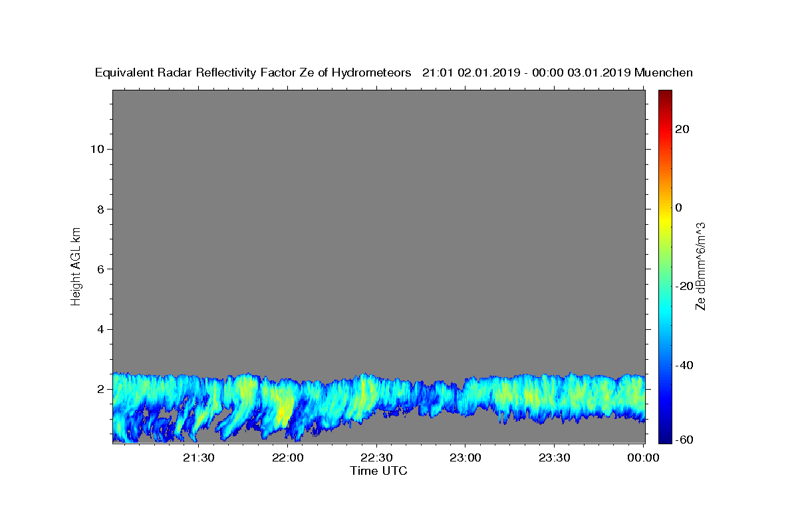Click the height tick label 4
The width and height of the screenshot is (798, 532).
tap(100, 329)
